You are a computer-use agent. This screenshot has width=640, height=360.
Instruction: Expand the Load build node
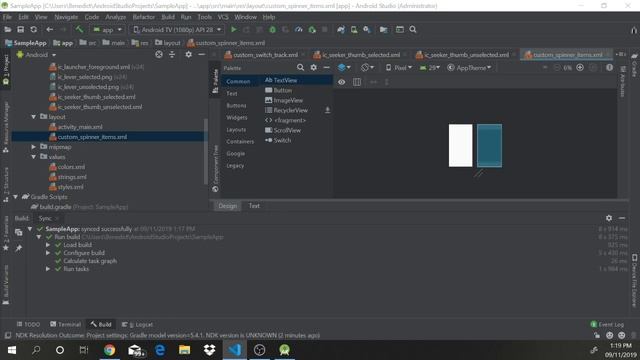click(48, 245)
